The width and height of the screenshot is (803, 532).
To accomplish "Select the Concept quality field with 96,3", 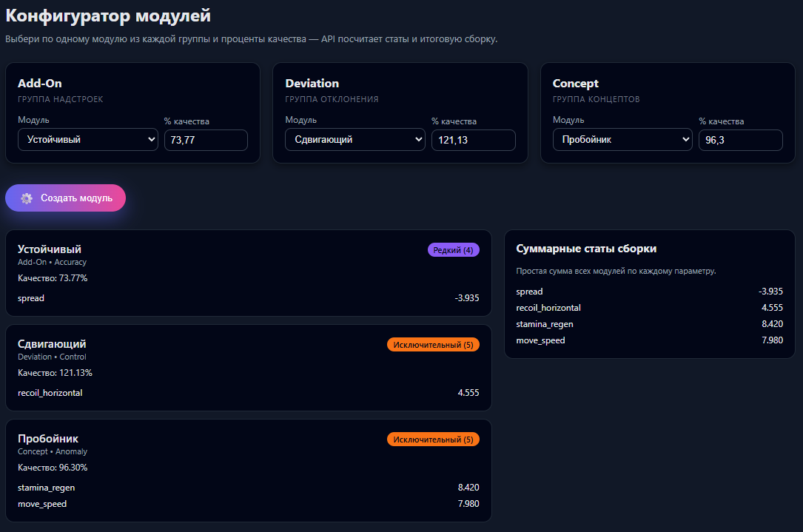I will (x=740, y=140).
